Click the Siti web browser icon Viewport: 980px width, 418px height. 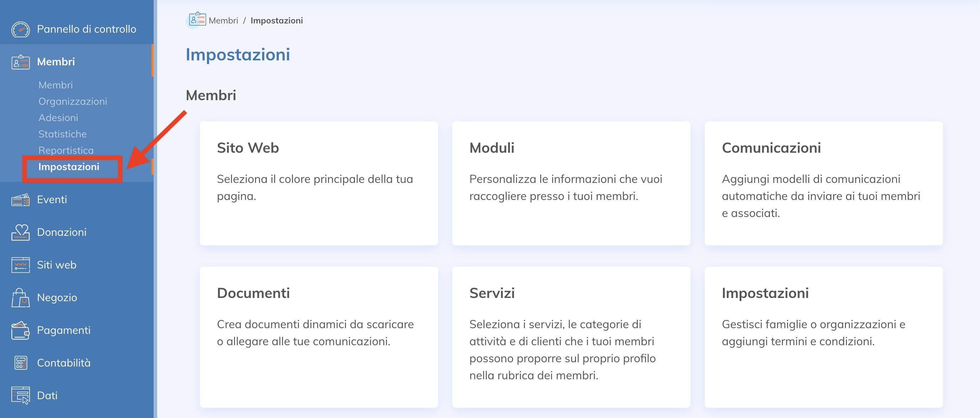tap(20, 265)
